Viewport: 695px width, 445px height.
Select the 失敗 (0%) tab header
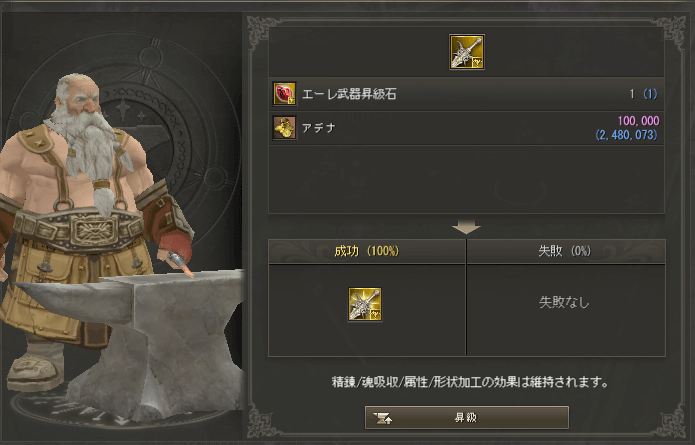pos(566,251)
